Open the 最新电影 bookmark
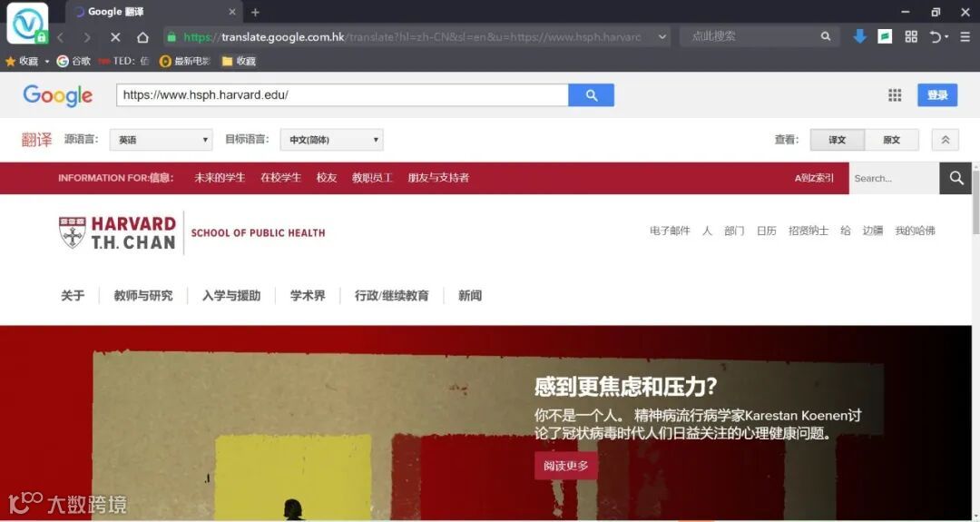The width and height of the screenshot is (980, 522). pos(185,61)
